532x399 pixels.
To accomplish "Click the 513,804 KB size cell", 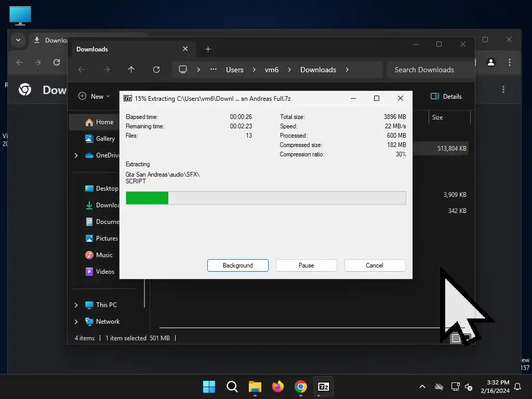I will (451, 148).
